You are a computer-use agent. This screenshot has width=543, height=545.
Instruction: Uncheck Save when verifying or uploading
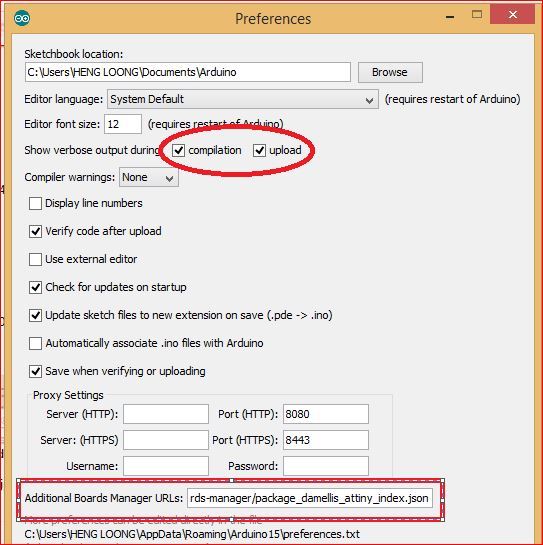tap(35, 371)
